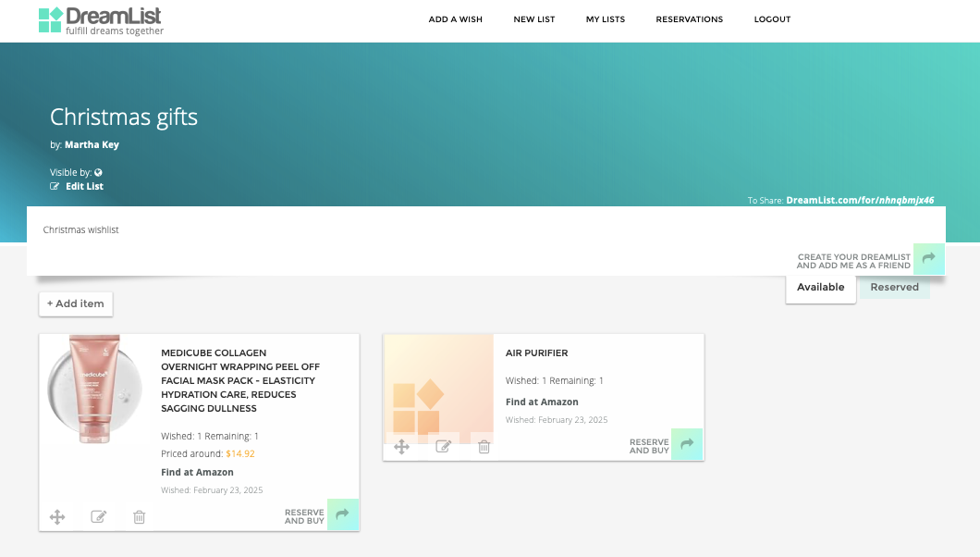
Task: Click the Medicube mask product thumbnail
Action: click(x=94, y=389)
